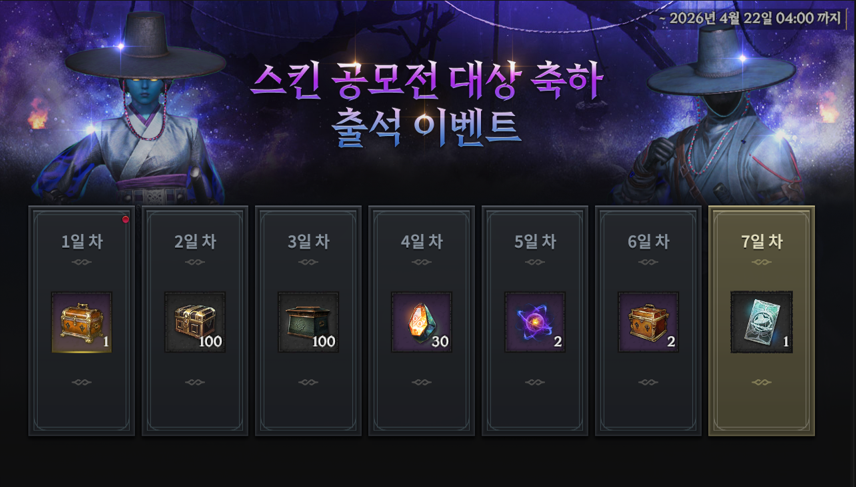Image resolution: width=856 pixels, height=487 pixels.
Task: Select the 4일 차 card heading
Action: 421,242
